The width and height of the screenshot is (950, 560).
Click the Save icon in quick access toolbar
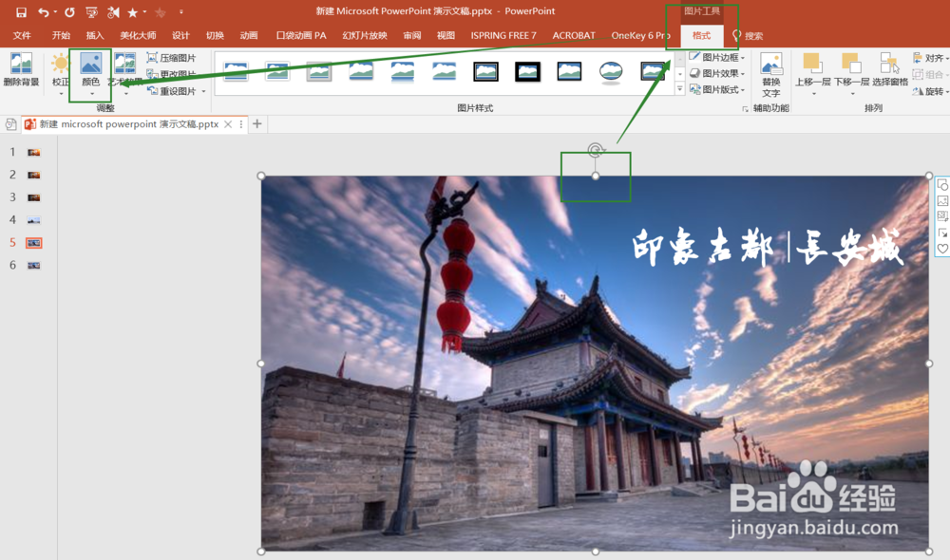(x=24, y=11)
